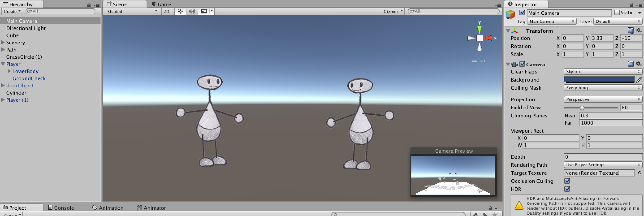Open the Console tab
Image resolution: width=644 pixels, height=216 pixels.
pos(61,208)
